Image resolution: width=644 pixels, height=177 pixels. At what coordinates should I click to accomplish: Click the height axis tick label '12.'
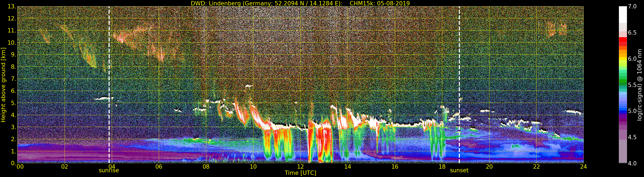(x=12, y=18)
